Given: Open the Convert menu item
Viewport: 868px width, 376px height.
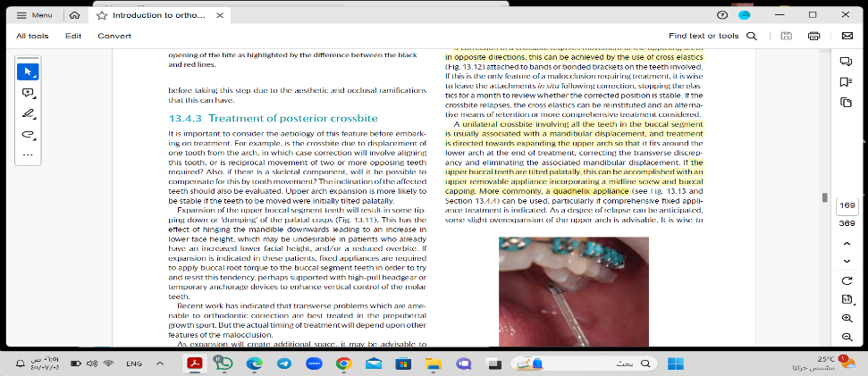Looking at the screenshot, I should point(114,36).
